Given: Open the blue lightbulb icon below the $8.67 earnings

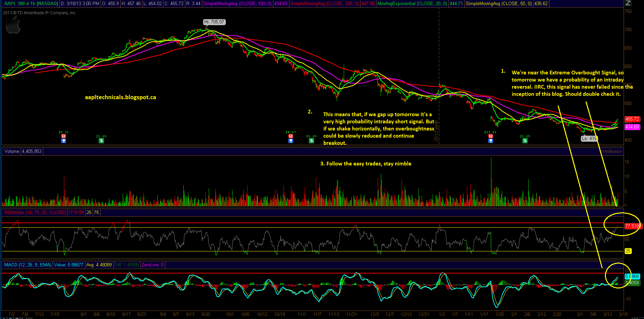Looking at the screenshot, I should (291, 141).
